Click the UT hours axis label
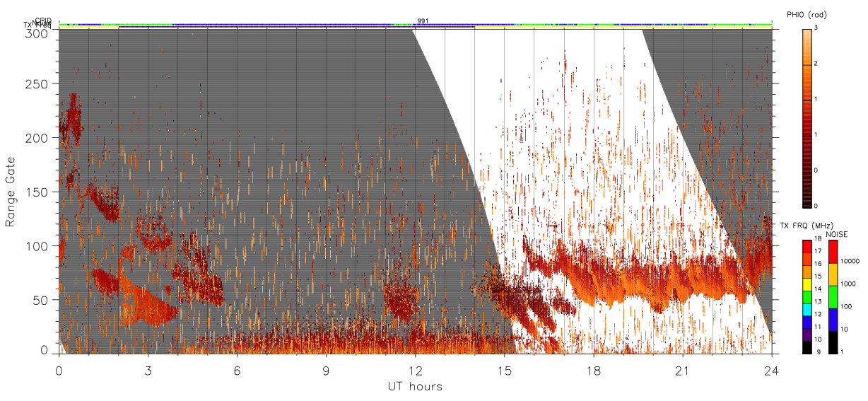 [415, 386]
